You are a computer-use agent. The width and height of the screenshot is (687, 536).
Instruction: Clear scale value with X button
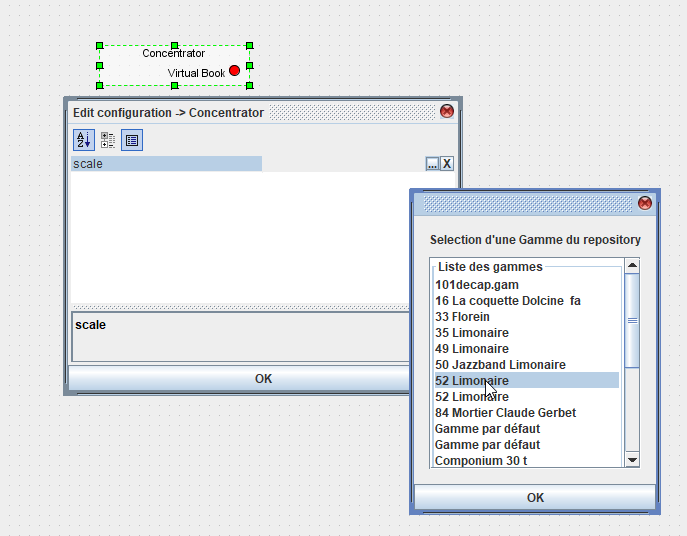(x=447, y=164)
